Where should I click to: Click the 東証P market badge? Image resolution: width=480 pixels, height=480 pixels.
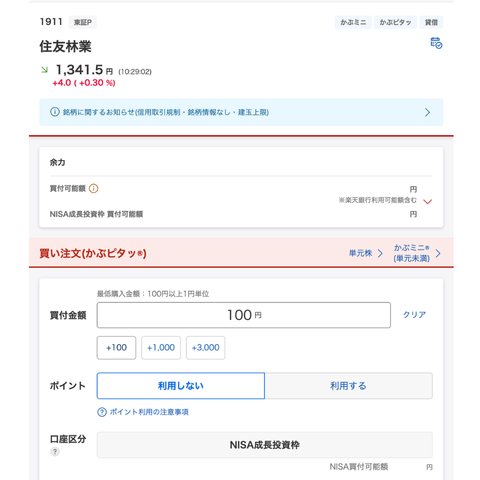click(83, 22)
